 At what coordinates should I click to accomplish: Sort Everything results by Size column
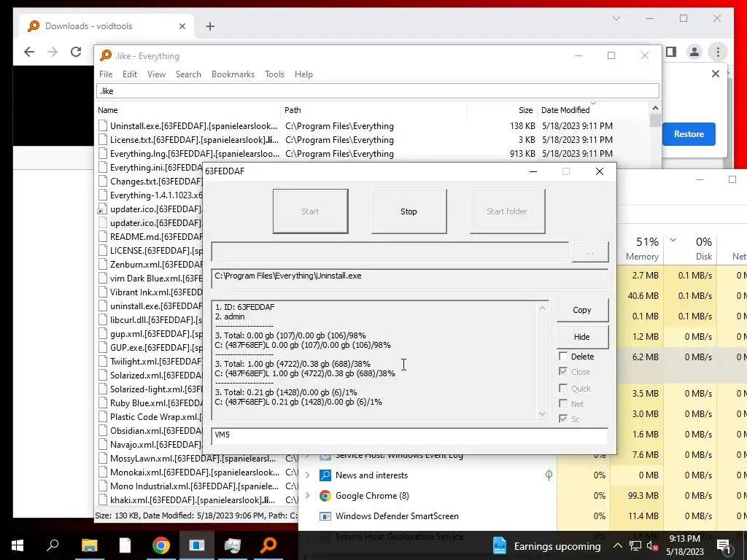pyautogui.click(x=502, y=110)
